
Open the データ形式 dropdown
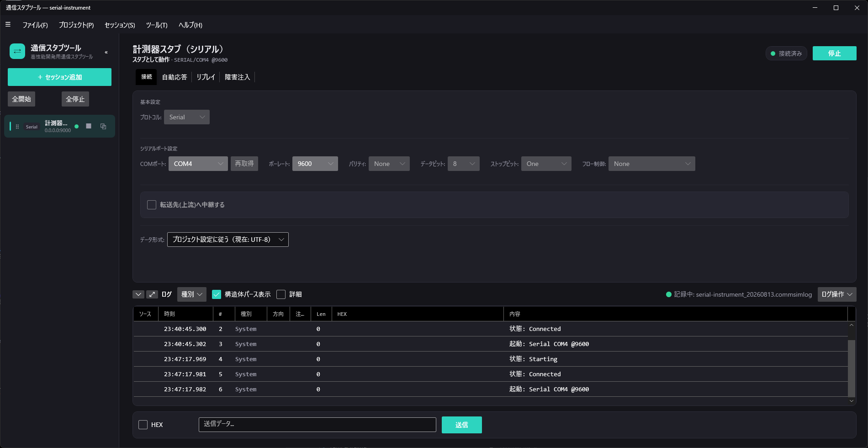pos(228,240)
